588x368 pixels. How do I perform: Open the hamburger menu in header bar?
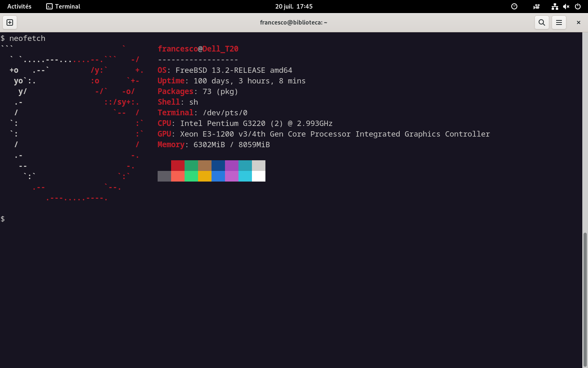559,22
